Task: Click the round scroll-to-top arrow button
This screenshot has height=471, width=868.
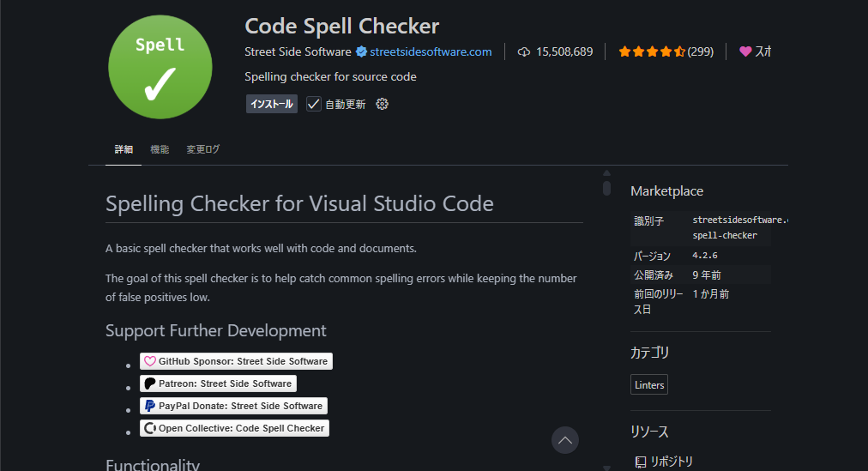Action: coord(565,440)
